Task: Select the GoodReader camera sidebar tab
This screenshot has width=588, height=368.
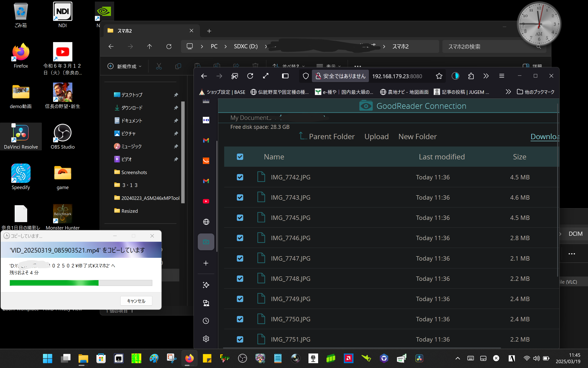Action: [206, 242]
